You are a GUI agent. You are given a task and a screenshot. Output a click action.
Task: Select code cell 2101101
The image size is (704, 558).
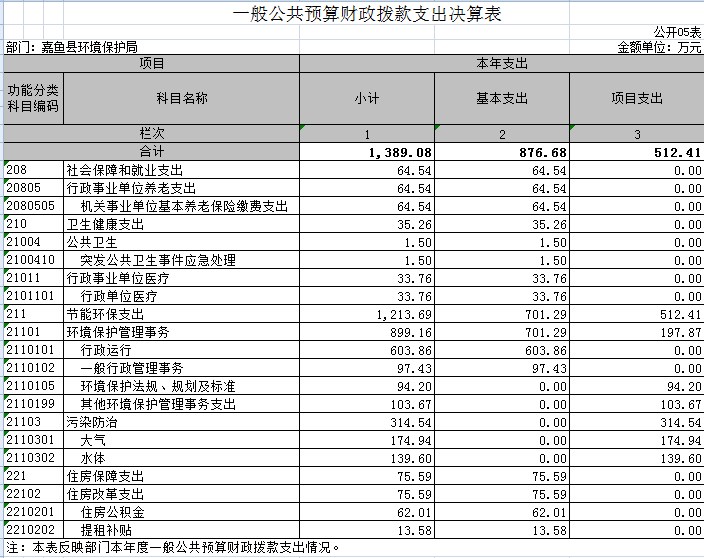pyautogui.click(x=34, y=296)
